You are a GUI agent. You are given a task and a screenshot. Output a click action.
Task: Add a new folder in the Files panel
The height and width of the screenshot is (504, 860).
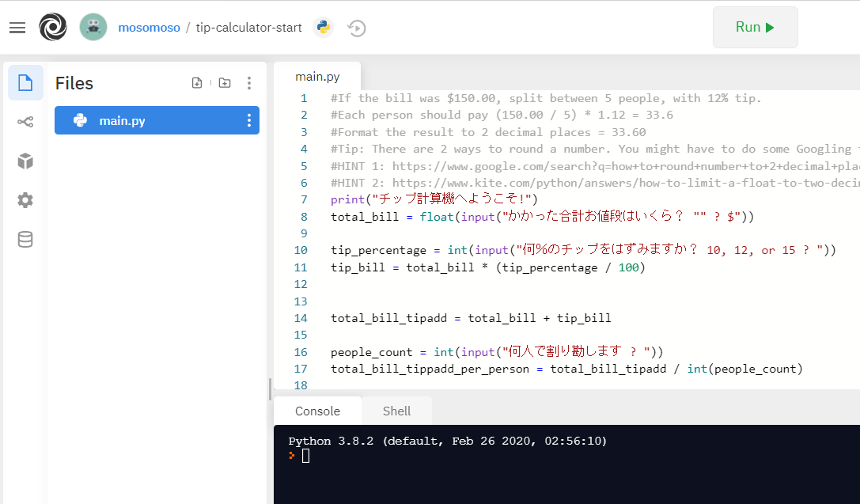click(224, 82)
